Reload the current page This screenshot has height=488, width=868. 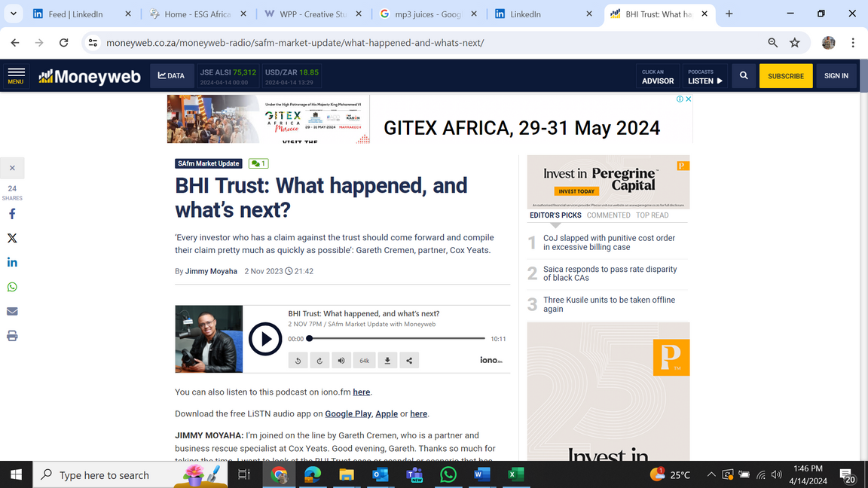[x=63, y=43]
